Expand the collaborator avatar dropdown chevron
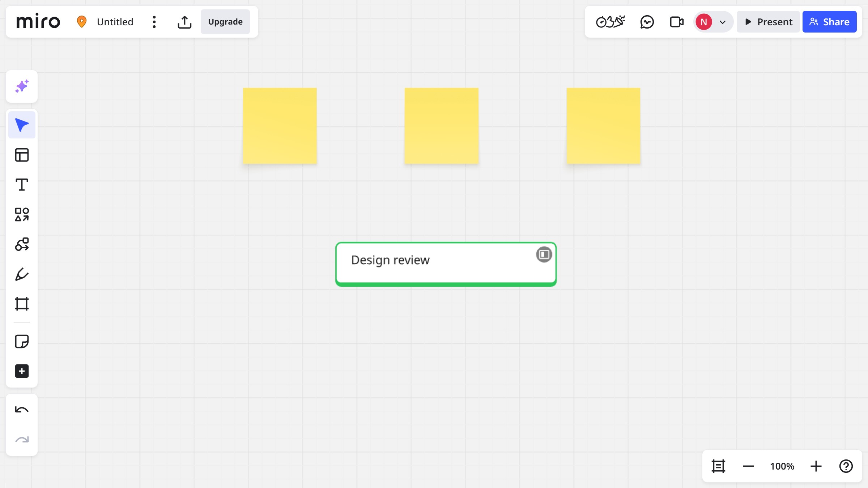Screen dimensions: 868x488 tap(723, 22)
